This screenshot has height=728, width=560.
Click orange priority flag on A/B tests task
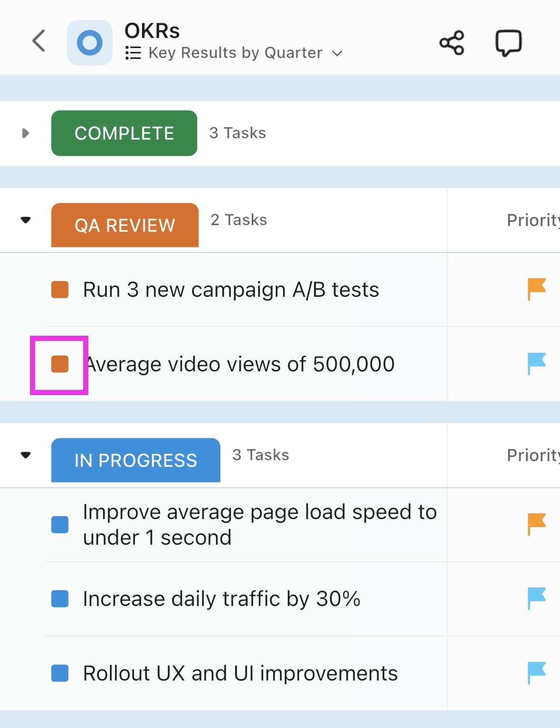(537, 289)
